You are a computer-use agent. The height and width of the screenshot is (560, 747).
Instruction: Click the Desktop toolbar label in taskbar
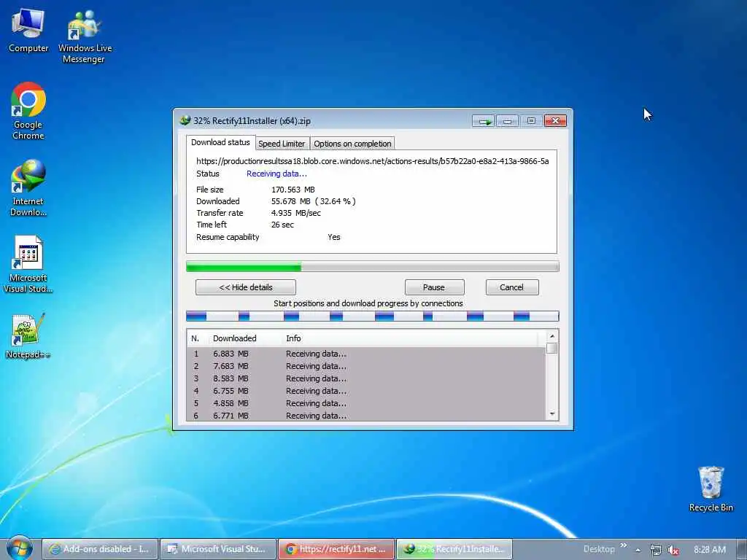[599, 549]
